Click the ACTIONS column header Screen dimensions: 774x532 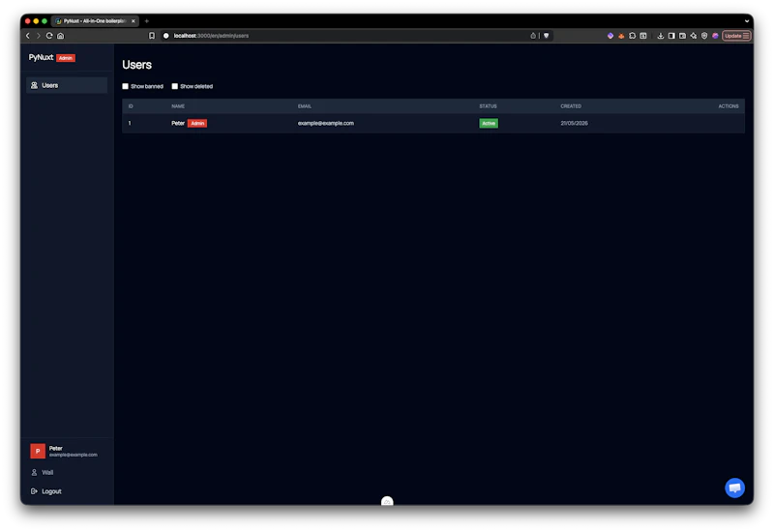(x=729, y=106)
